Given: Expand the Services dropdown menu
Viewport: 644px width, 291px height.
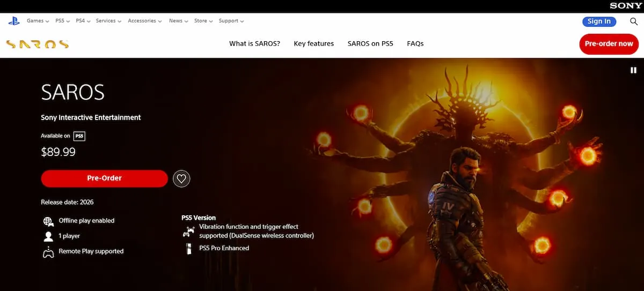Looking at the screenshot, I should point(108,21).
